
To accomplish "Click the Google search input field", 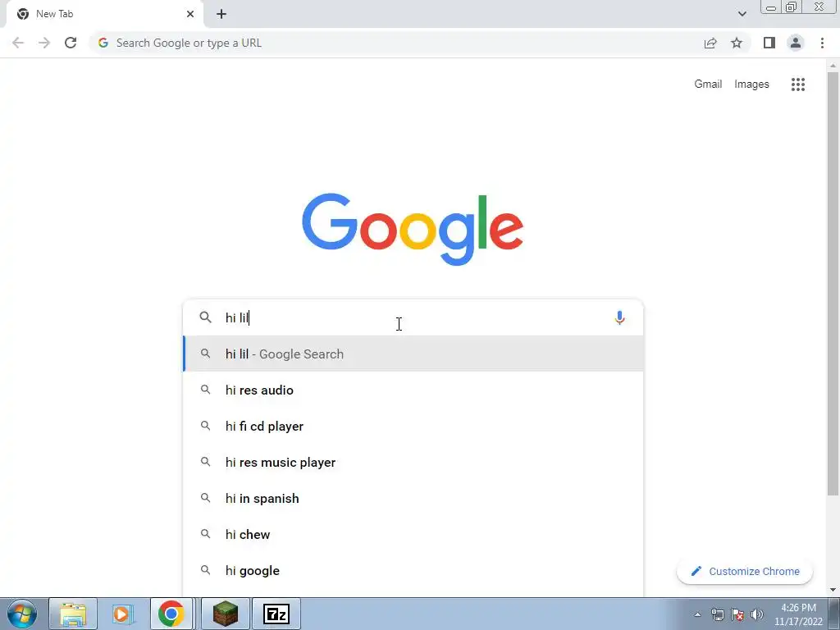I will (x=415, y=317).
